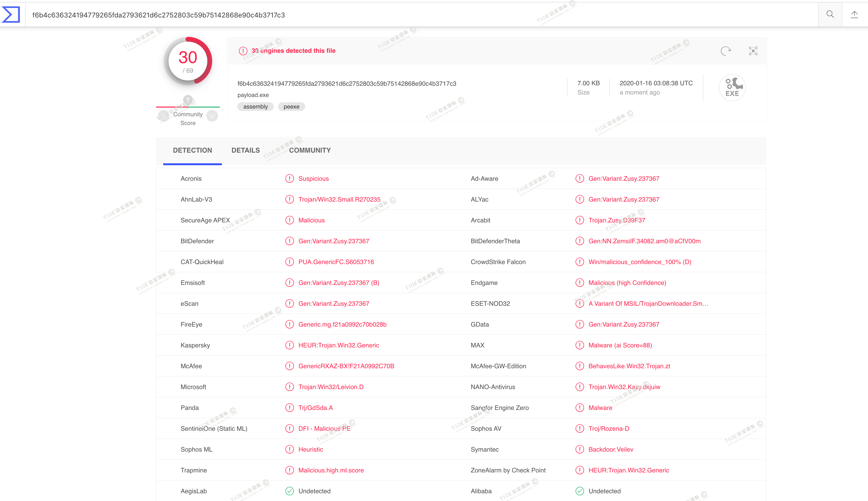Select the DETECTION tab
Viewport: 868px width, 501px height.
pyautogui.click(x=192, y=150)
